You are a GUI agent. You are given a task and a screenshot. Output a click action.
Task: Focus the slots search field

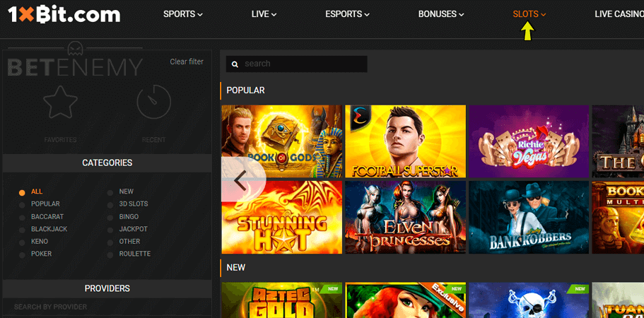(x=296, y=64)
